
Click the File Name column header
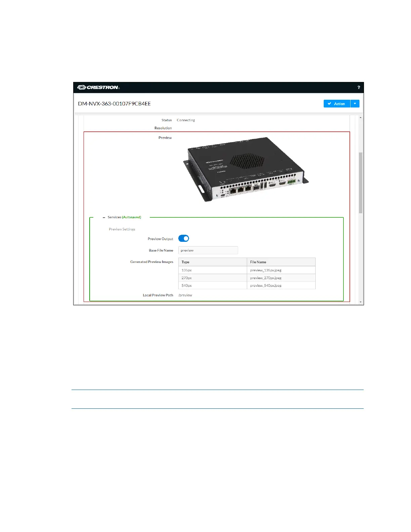(281, 262)
